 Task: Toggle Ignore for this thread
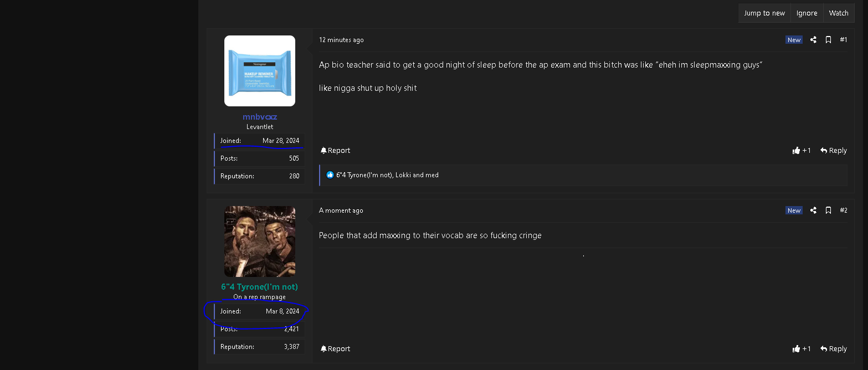(x=807, y=13)
